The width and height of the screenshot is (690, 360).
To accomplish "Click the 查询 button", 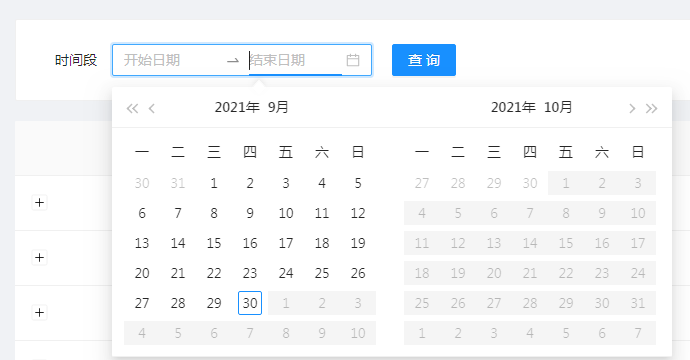I will coord(424,60).
